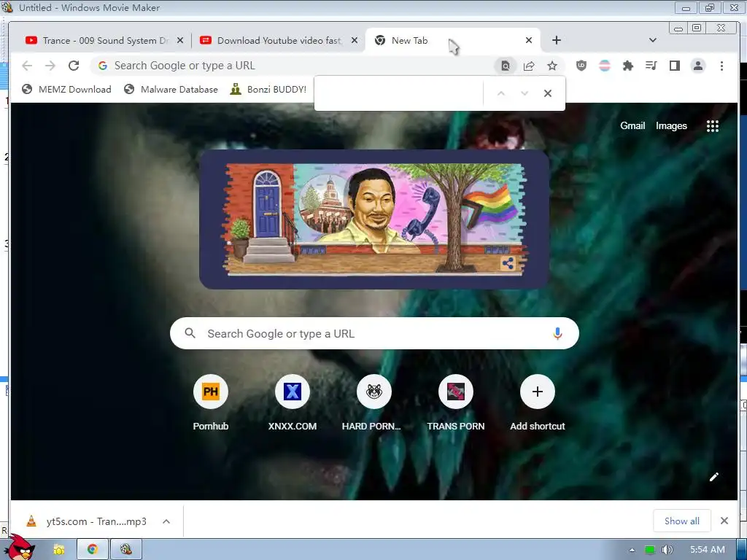Toggle the browser side panel icon
The width and height of the screenshot is (747, 560).
[675, 66]
